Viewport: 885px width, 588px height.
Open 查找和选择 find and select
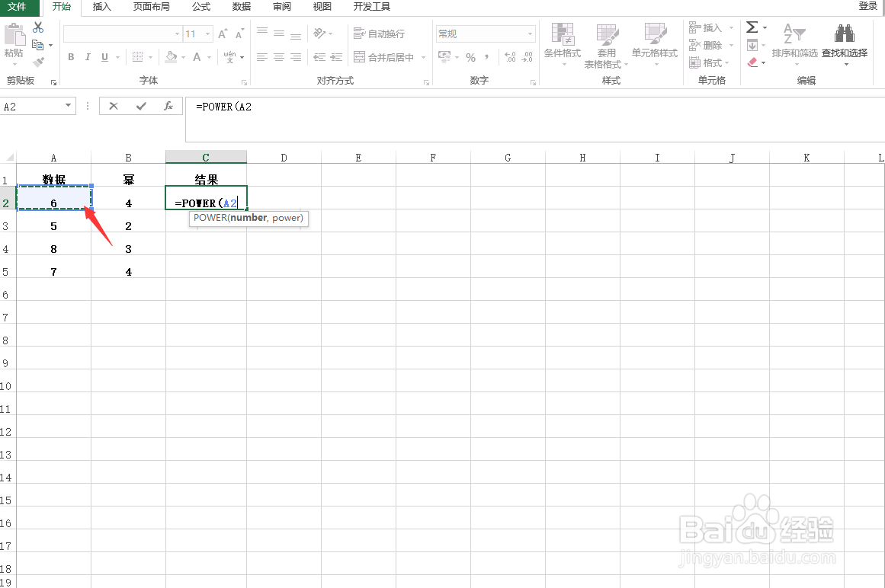845,44
